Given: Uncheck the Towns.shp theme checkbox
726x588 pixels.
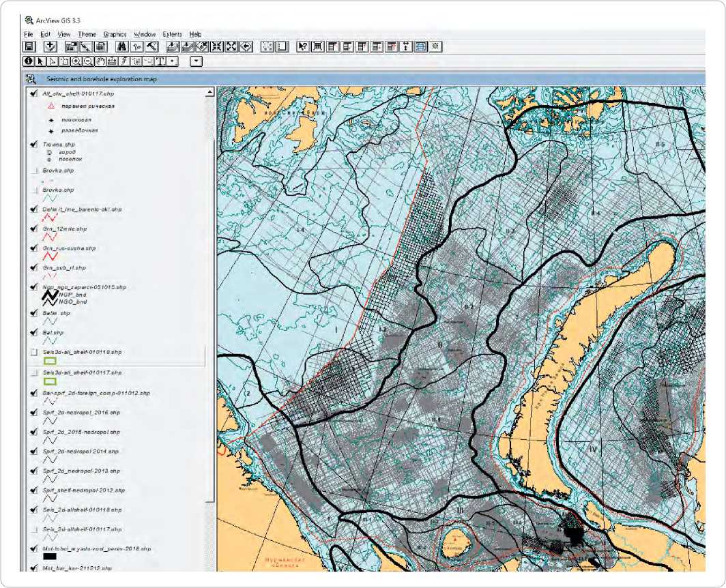Looking at the screenshot, I should [x=33, y=145].
